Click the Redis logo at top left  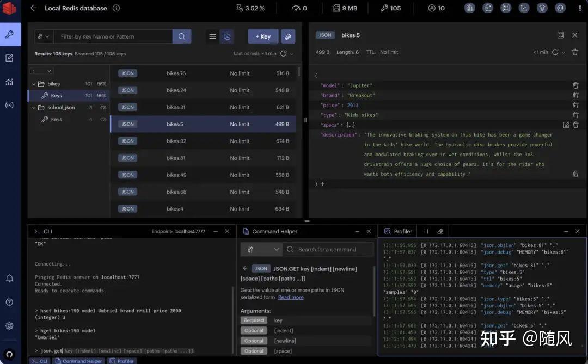(x=9, y=8)
